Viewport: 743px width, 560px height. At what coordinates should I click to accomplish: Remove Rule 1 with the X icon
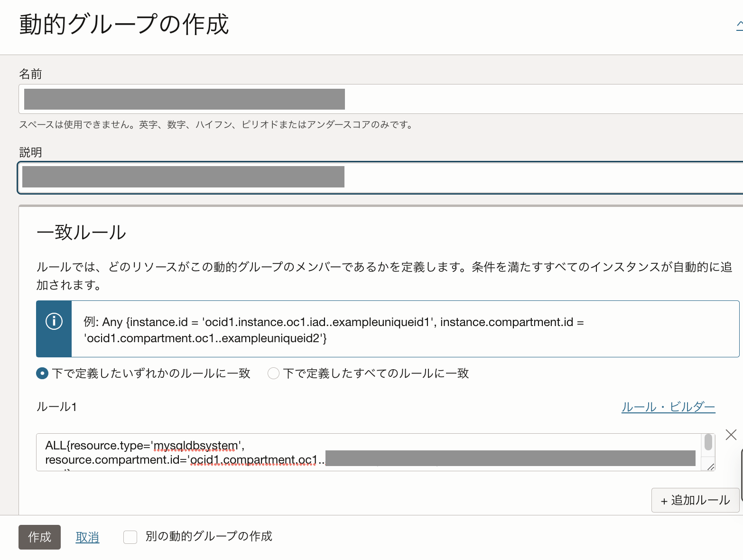click(731, 434)
